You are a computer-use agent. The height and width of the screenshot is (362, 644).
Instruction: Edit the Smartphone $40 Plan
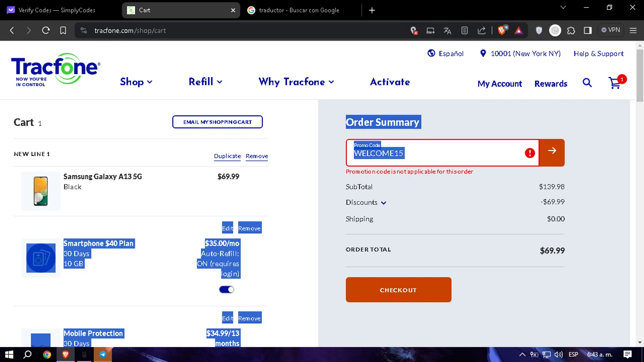[x=228, y=228]
